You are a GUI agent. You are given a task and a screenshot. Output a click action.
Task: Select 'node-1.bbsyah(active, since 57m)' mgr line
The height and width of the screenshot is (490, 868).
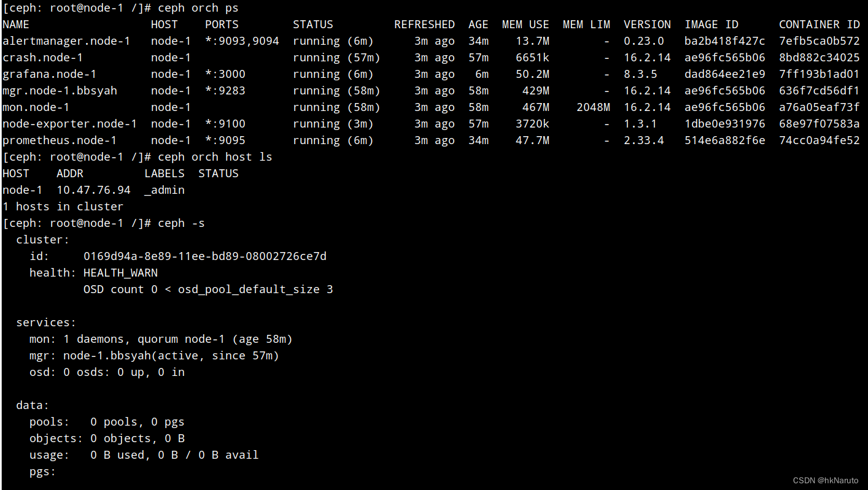[x=171, y=356]
